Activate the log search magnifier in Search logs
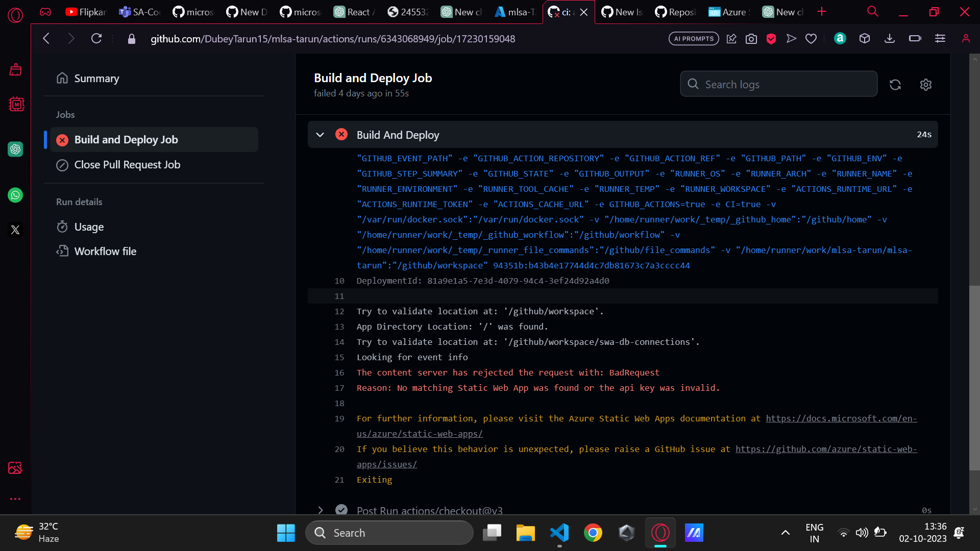This screenshot has height=551, width=980. pyautogui.click(x=693, y=84)
